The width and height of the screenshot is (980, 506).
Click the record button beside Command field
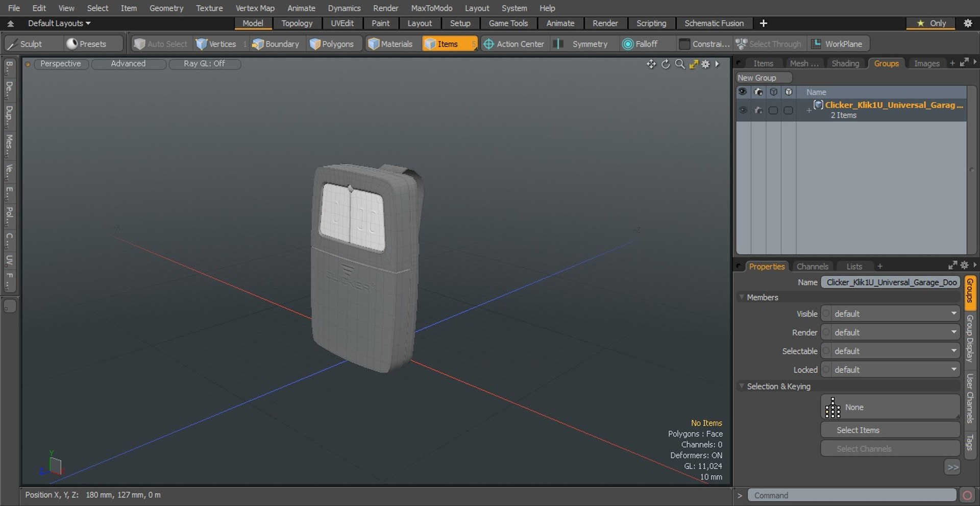(x=967, y=495)
